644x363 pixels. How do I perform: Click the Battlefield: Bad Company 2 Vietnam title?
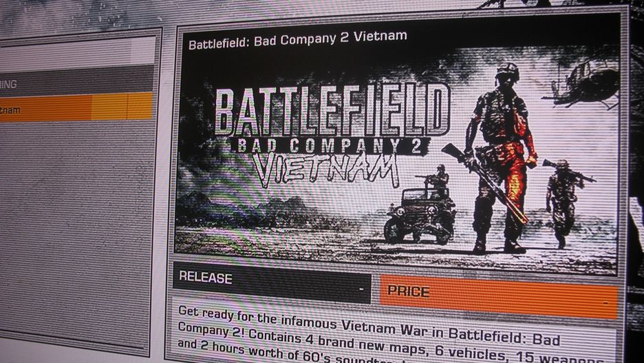(298, 40)
